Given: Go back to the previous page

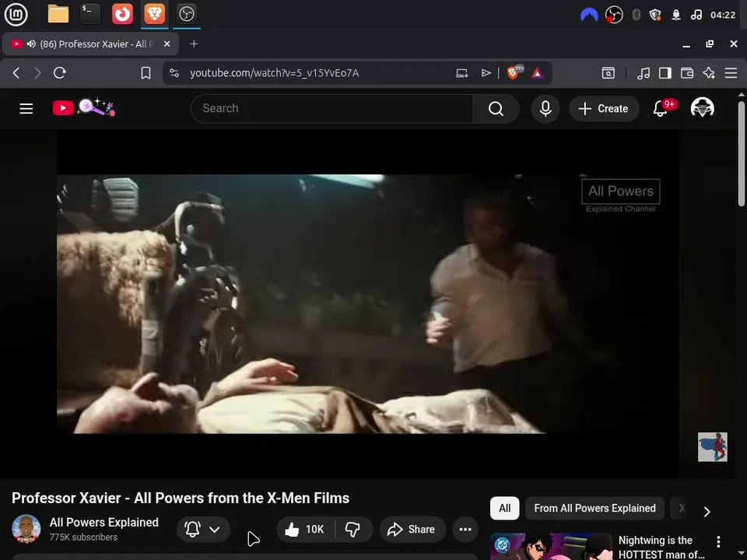Looking at the screenshot, I should (x=16, y=73).
